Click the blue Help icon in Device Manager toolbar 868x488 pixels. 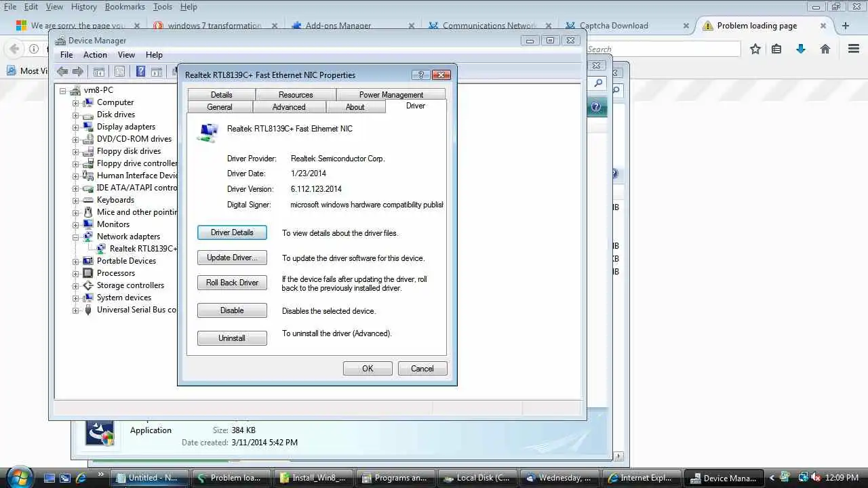tap(140, 71)
